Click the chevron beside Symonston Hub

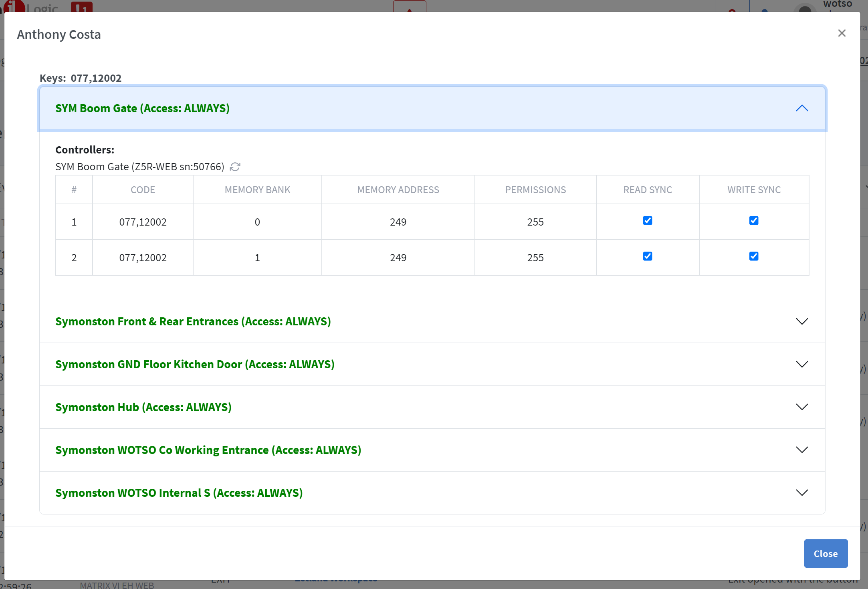801,407
